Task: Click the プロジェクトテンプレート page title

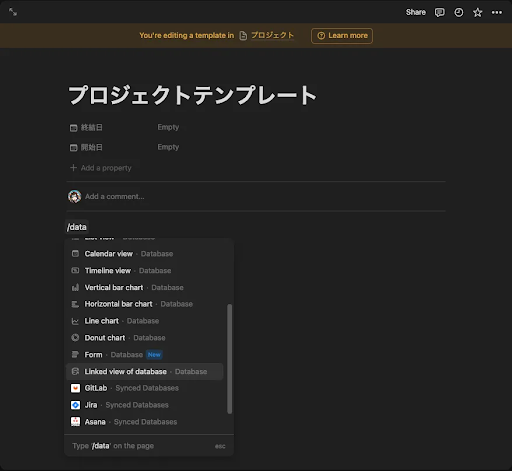Action: click(x=192, y=95)
